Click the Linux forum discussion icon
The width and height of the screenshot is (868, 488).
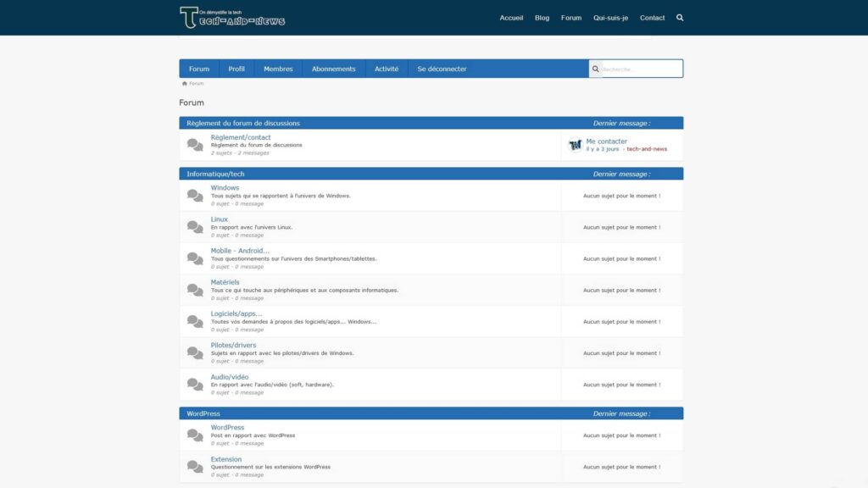193,226
